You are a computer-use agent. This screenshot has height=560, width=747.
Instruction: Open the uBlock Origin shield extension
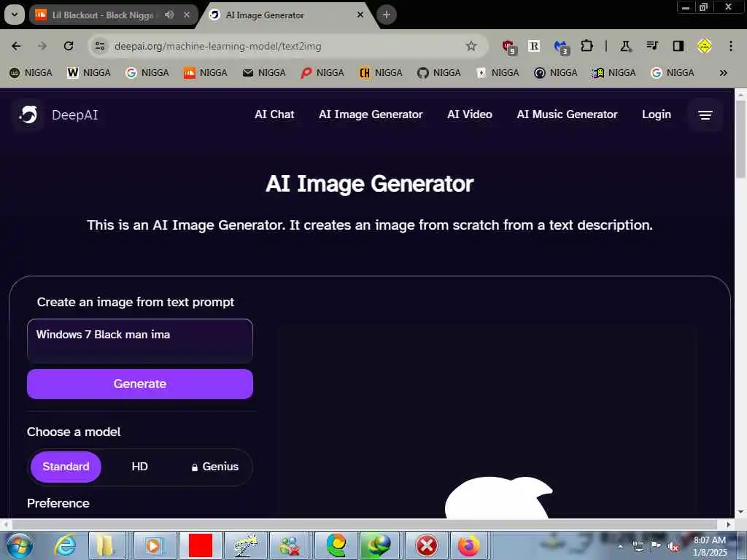(508, 47)
